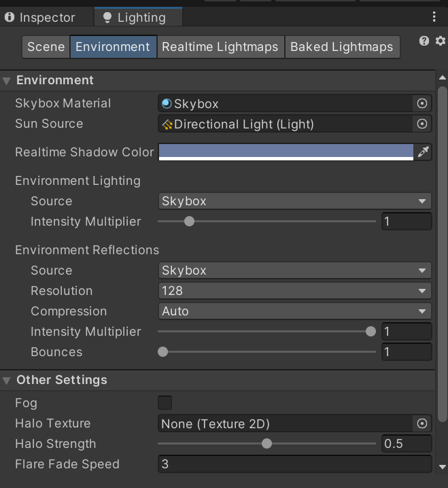Click the Bounces slider handle

(x=163, y=352)
